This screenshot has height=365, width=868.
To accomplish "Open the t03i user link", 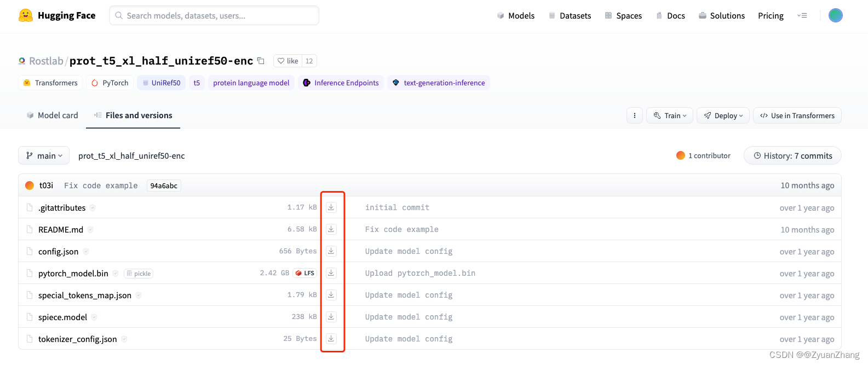I will coord(46,186).
